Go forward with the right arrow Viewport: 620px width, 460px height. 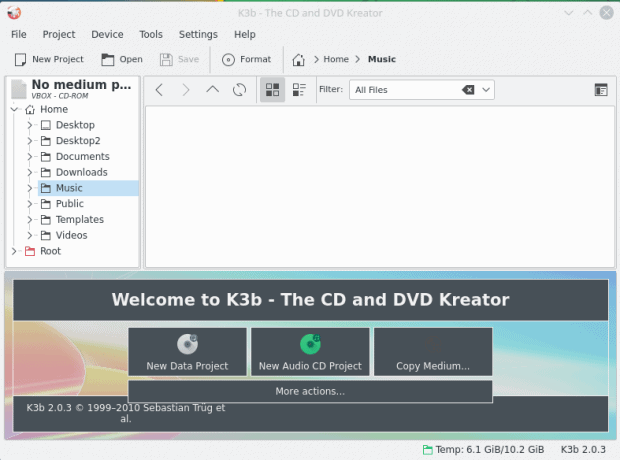(186, 90)
